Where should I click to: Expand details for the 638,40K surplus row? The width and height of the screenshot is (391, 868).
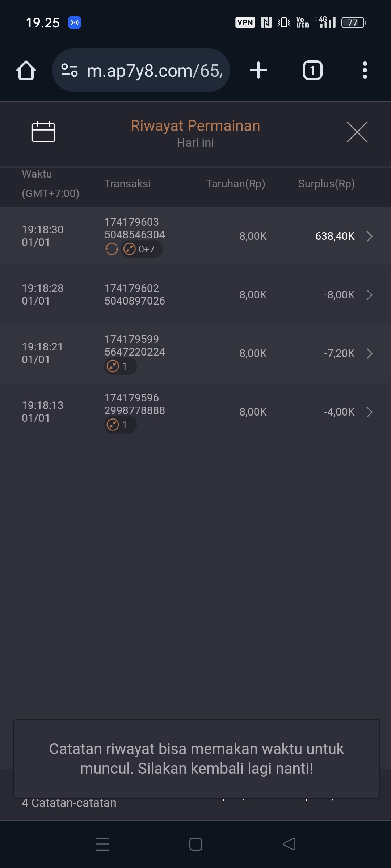click(369, 236)
